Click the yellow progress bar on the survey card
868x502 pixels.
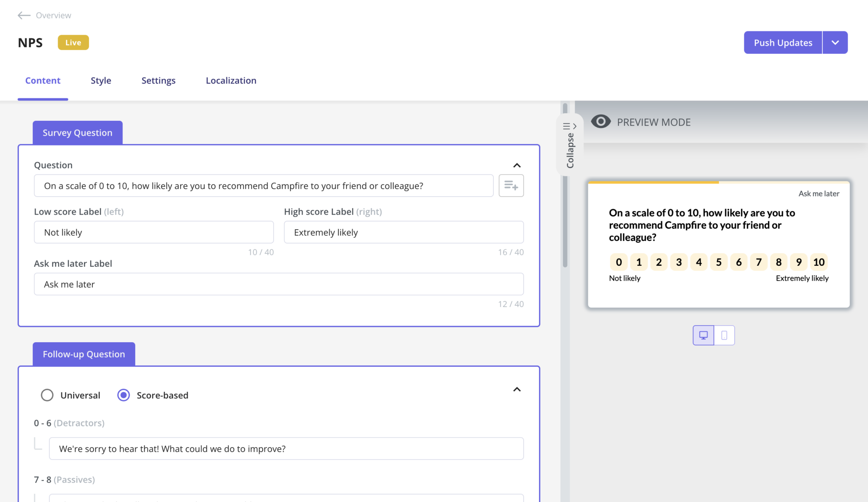pyautogui.click(x=653, y=182)
